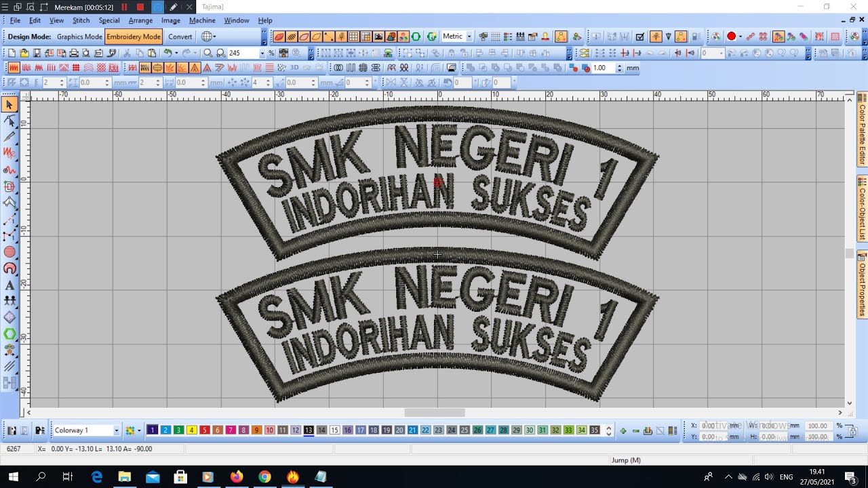868x488 pixels.
Task: Select the circle shape tool in left toolbox
Action: [9, 252]
